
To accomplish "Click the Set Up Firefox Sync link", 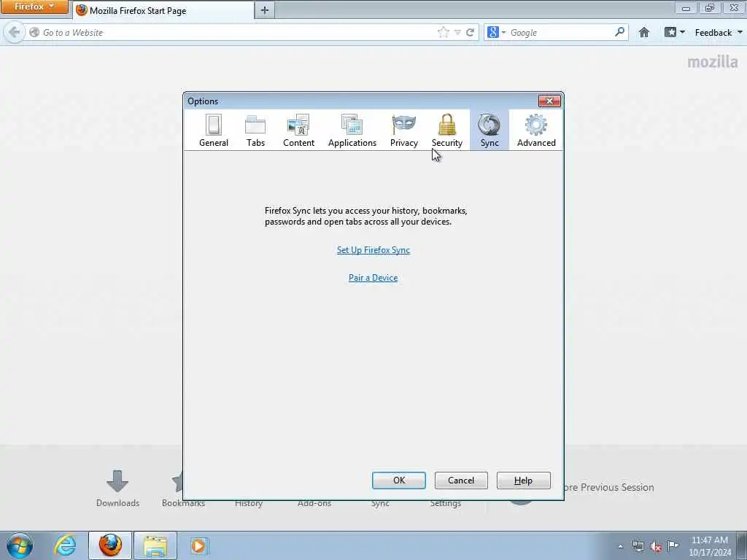I will point(373,250).
